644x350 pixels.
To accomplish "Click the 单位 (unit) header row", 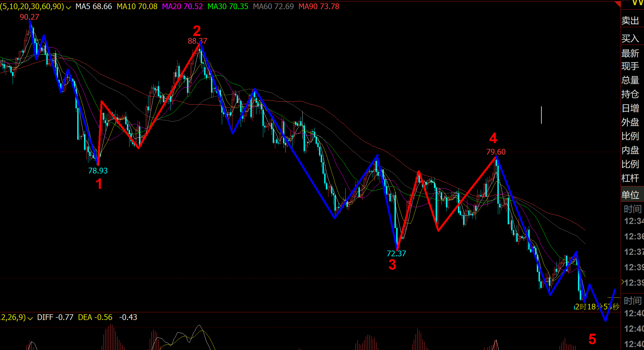I will click(x=632, y=195).
